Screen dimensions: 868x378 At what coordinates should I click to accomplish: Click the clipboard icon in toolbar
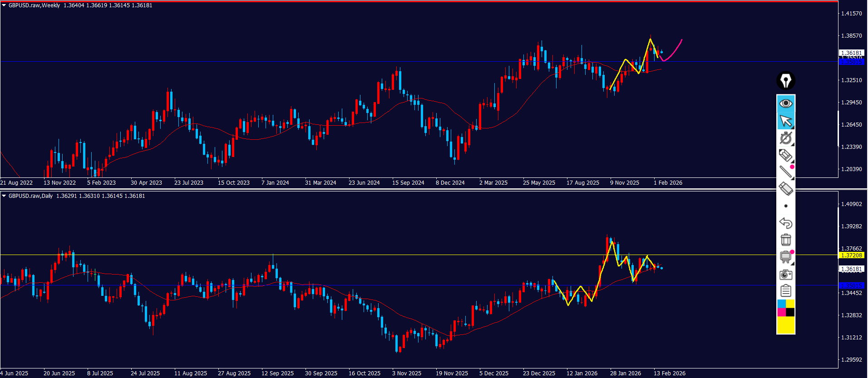(785, 291)
